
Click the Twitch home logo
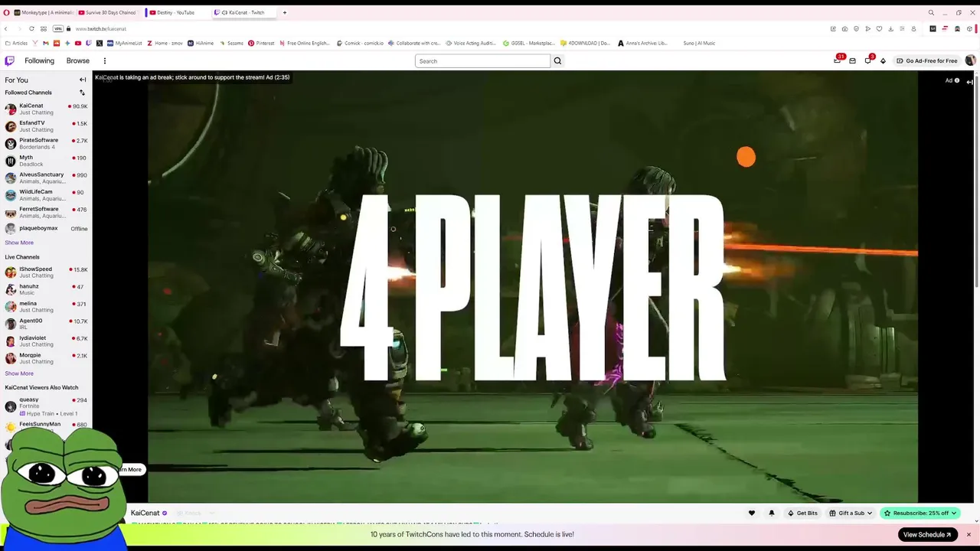(9, 60)
